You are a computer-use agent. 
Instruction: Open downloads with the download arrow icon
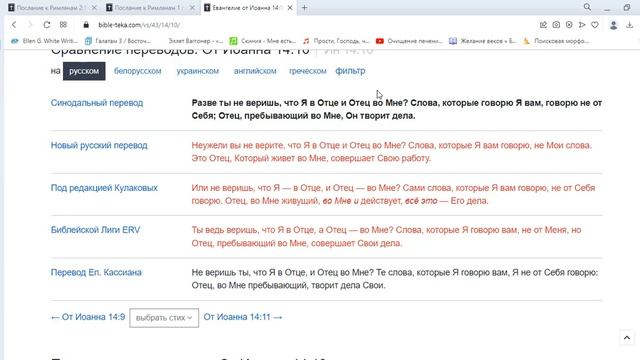[x=630, y=25]
